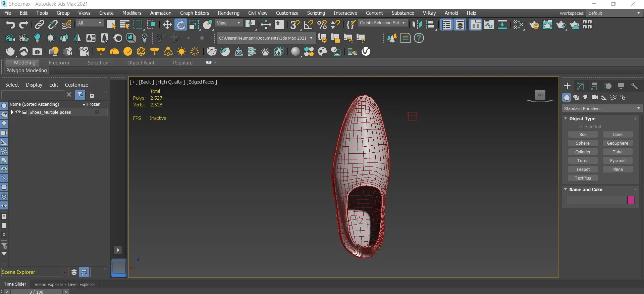Viewport: 644px width, 294px height.
Task: Switch to the Freeform ribbon tab
Action: 59,63
